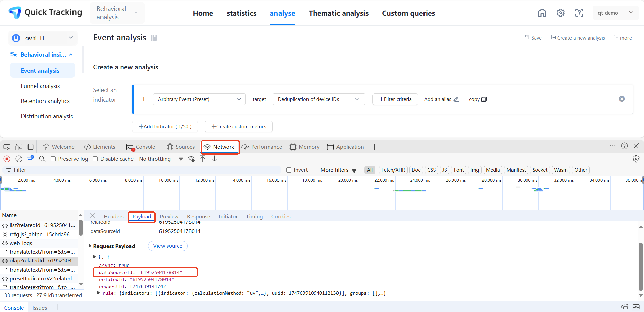Open Behavioral analysis dropdown
Viewport: 644px width, 312px height.
[117, 13]
